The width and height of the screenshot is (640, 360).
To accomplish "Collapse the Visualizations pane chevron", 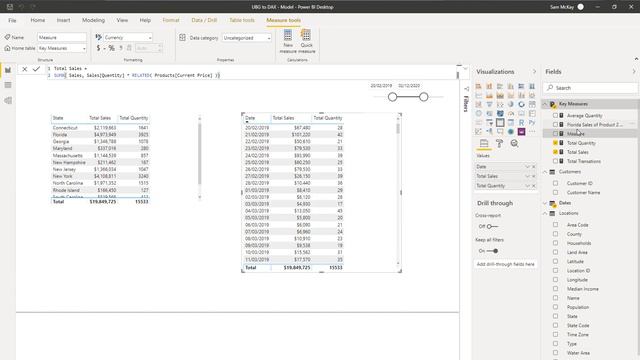I will tap(534, 71).
